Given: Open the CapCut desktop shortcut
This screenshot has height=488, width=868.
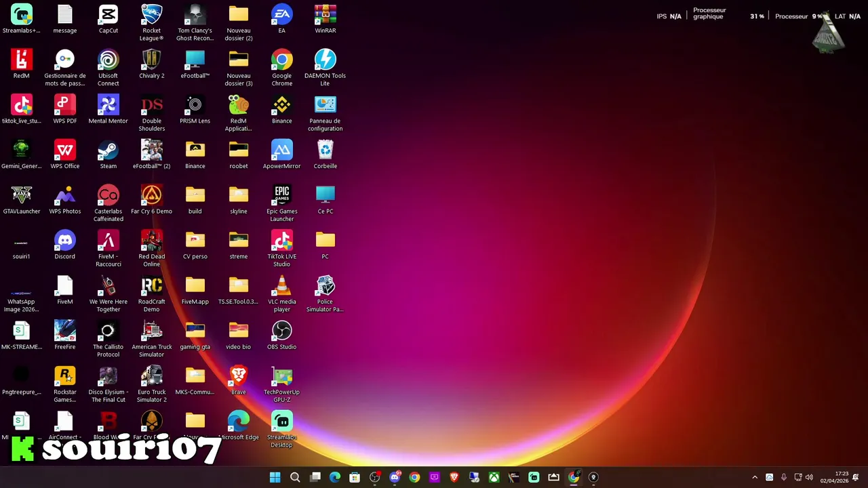Looking at the screenshot, I should (108, 19).
